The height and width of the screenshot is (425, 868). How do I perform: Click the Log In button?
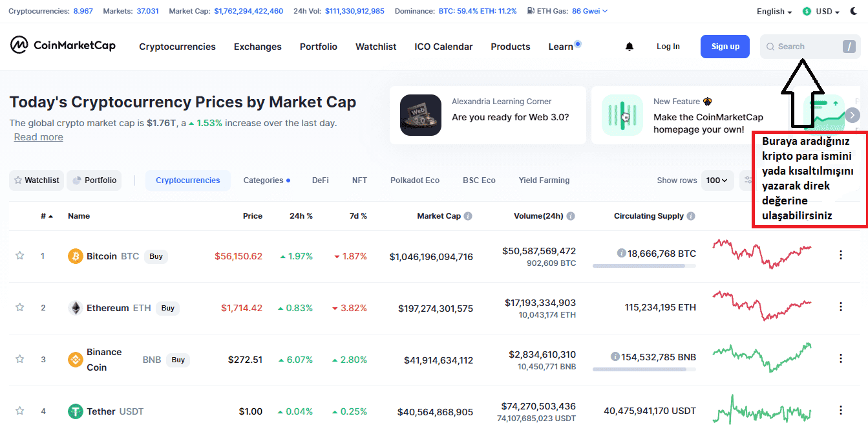[x=668, y=47]
